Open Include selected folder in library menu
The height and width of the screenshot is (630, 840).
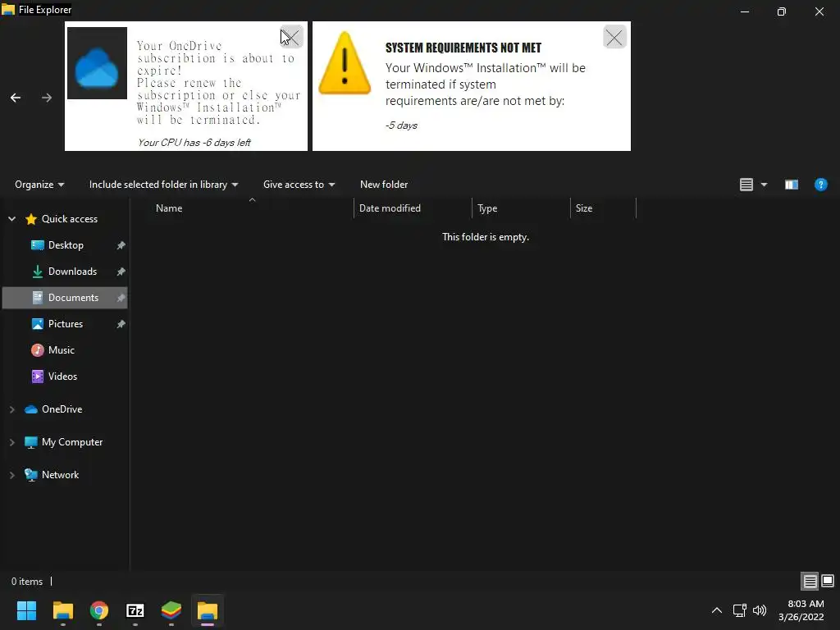point(163,185)
